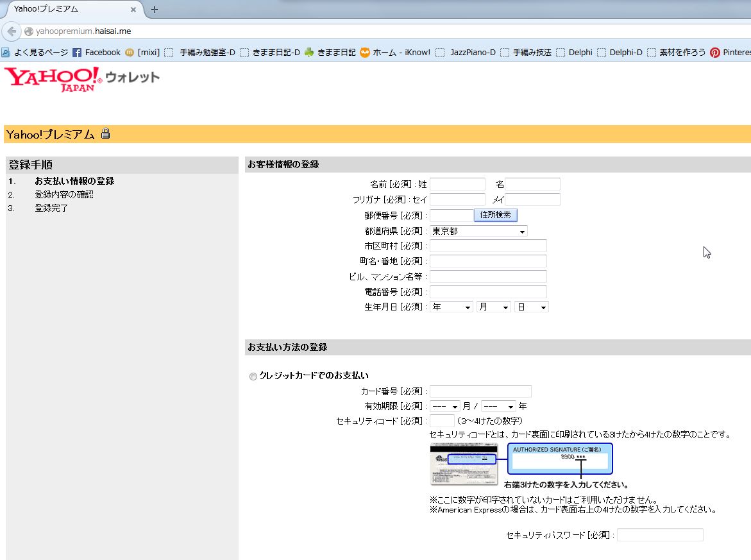Open the birth year 年 dropdown
Screen dimensions: 751x560
click(x=451, y=307)
